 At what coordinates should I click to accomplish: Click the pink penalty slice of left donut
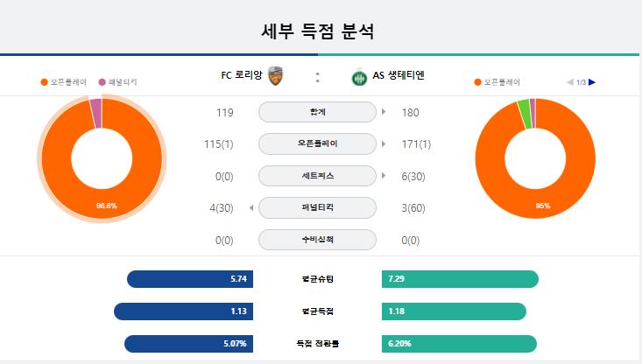click(96, 113)
